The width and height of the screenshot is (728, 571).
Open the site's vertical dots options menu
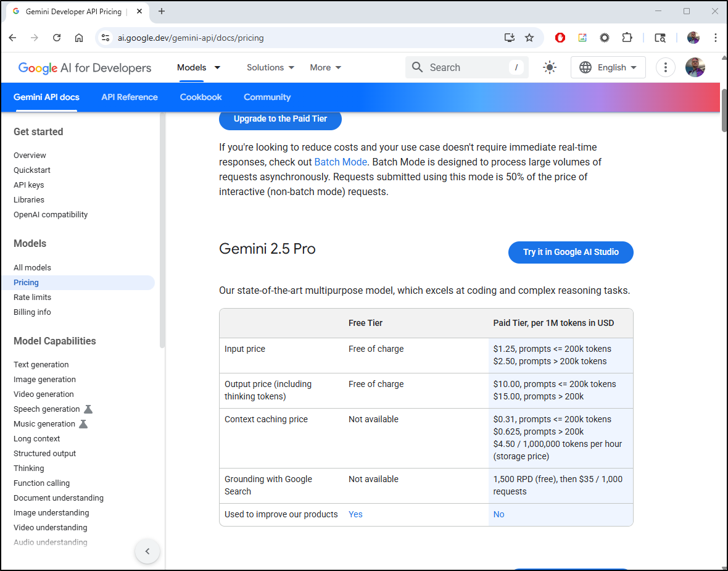tap(665, 67)
